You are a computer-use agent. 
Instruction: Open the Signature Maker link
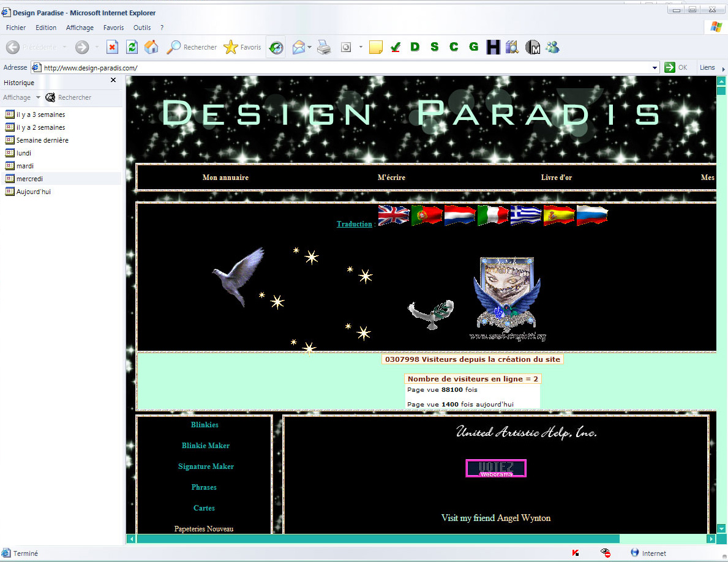coord(206,466)
